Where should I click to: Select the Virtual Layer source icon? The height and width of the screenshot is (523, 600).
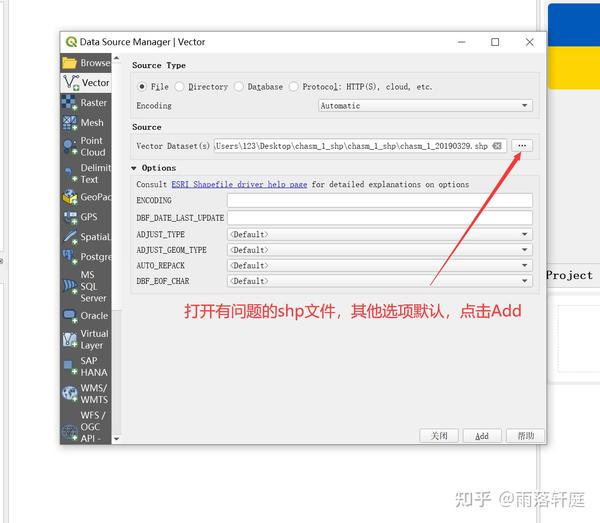(x=70, y=339)
